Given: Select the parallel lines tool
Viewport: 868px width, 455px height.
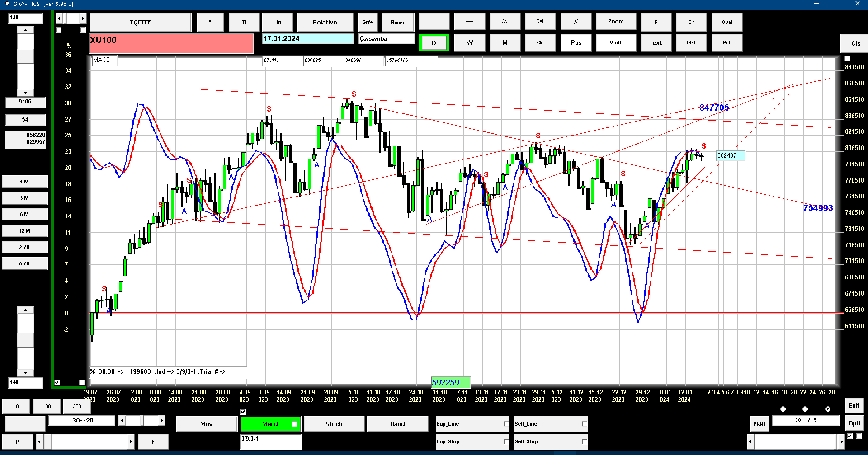Looking at the screenshot, I should [x=576, y=22].
